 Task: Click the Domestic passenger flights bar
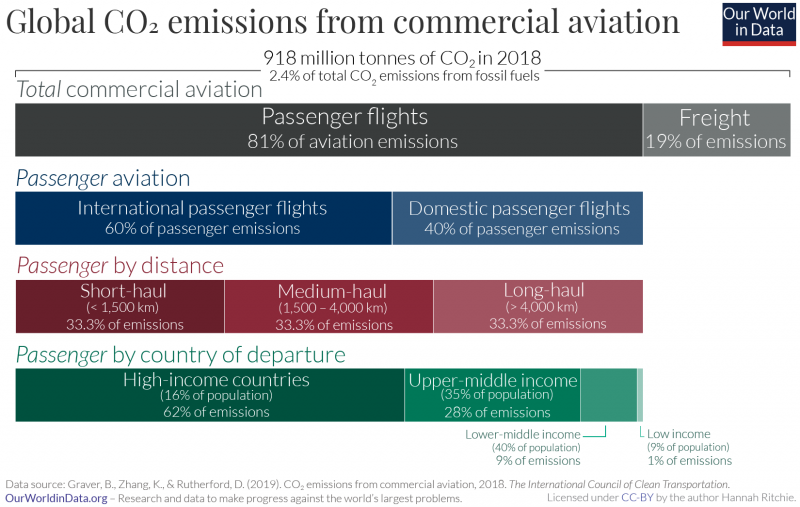click(x=518, y=218)
